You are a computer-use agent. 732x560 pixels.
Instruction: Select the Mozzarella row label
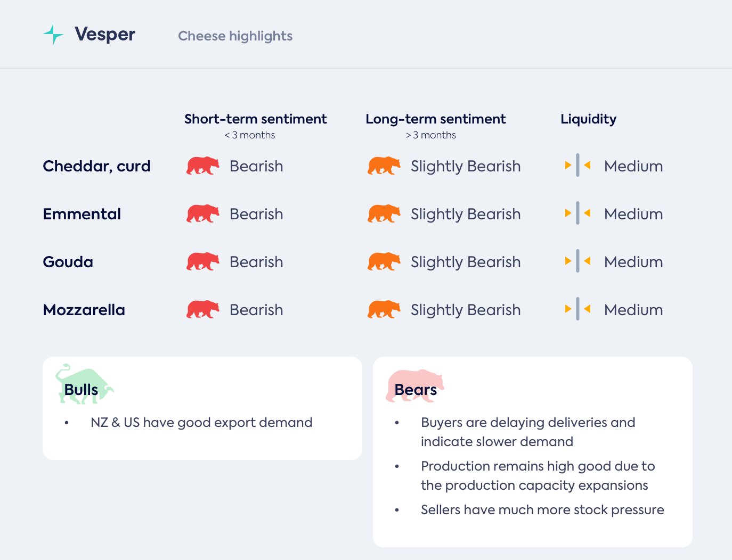pyautogui.click(x=84, y=310)
